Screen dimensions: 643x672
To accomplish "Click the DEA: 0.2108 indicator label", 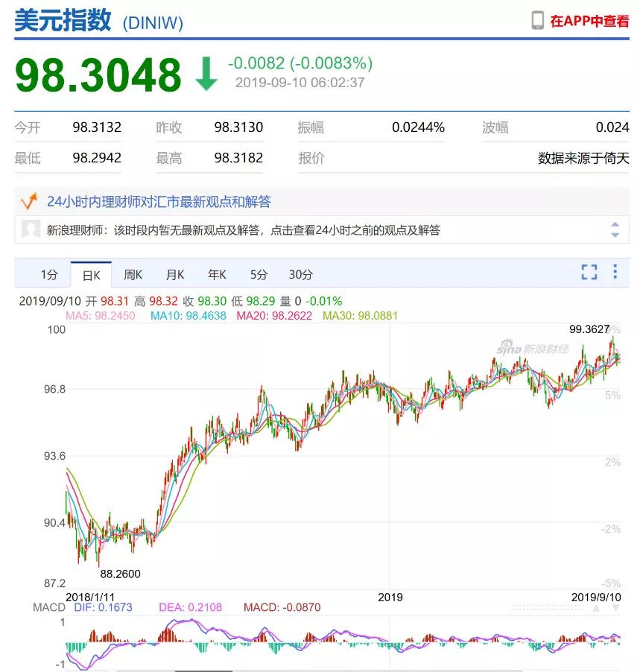I will [190, 607].
